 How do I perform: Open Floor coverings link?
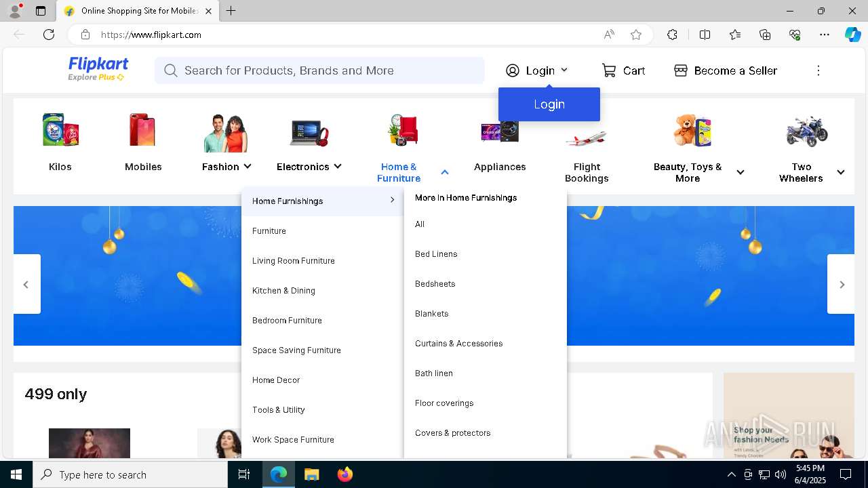(444, 403)
